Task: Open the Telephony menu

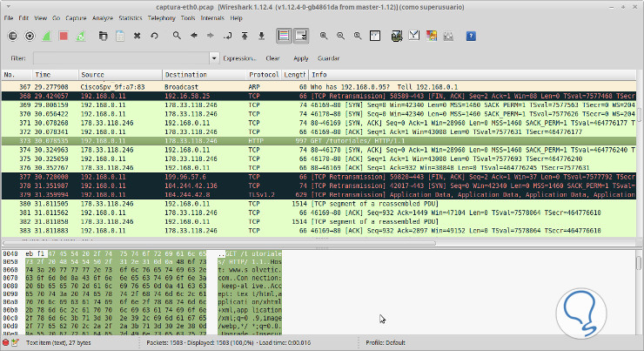Action: pos(161,18)
